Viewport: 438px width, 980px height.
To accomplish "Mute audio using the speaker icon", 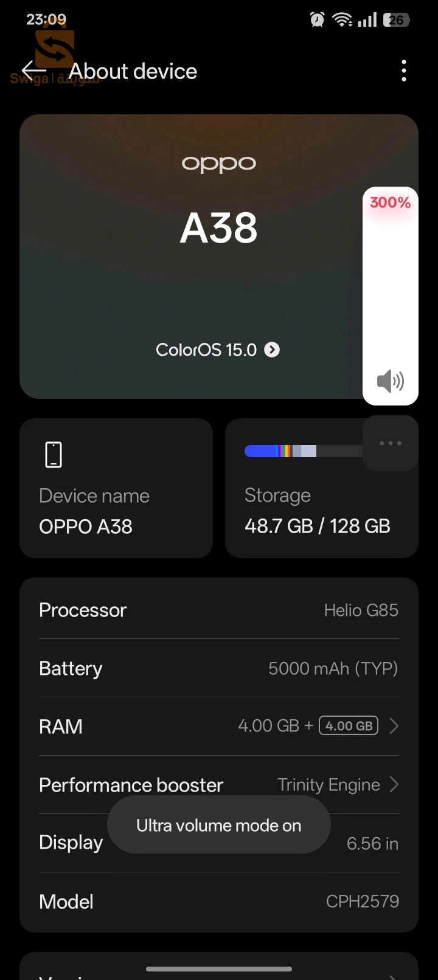I will [x=390, y=381].
